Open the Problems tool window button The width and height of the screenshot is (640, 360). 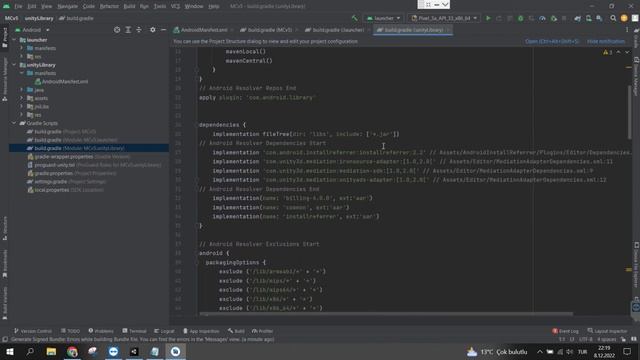pyautogui.click(x=101, y=331)
